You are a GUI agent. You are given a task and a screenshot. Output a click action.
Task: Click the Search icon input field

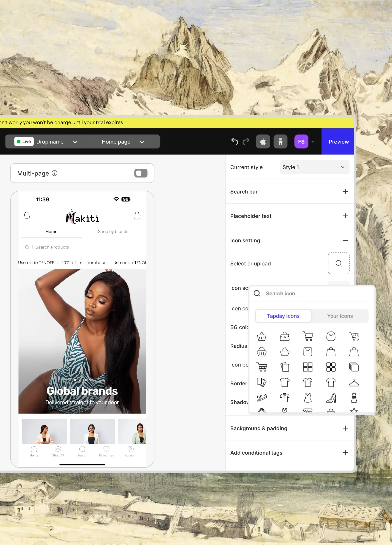click(x=317, y=293)
